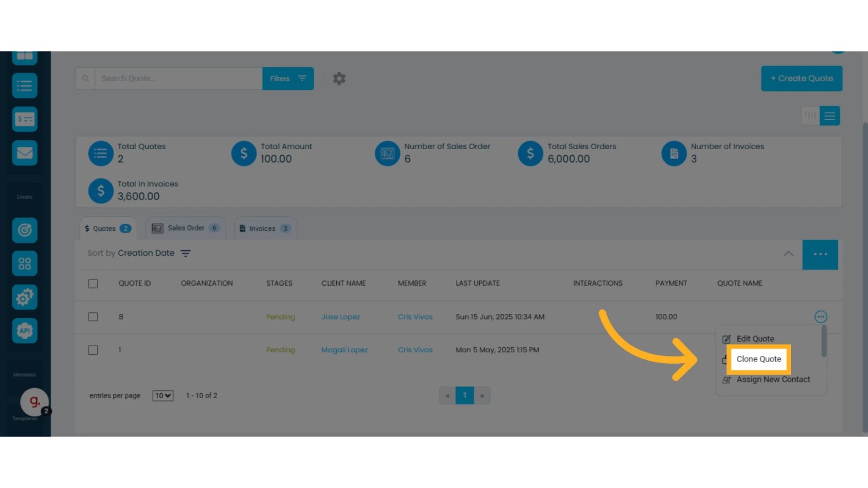Click the QUOTE ID column header

tap(134, 284)
